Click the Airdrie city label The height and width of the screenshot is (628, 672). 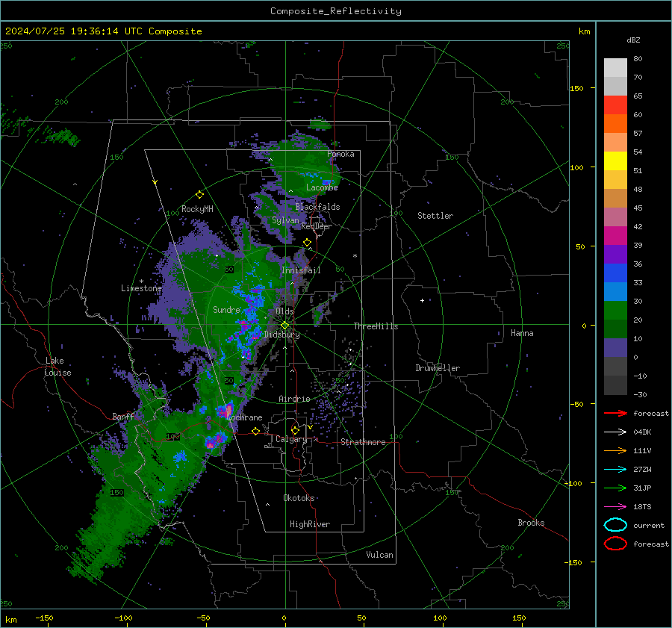(294, 399)
